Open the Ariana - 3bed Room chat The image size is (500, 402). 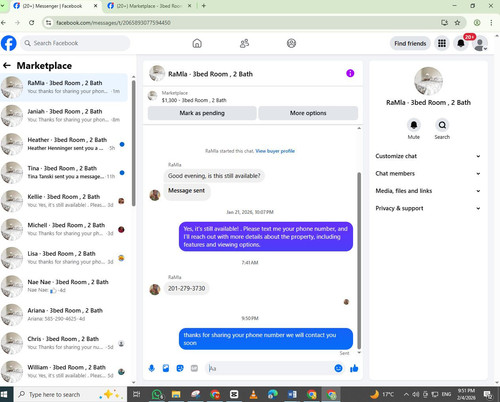(64, 315)
